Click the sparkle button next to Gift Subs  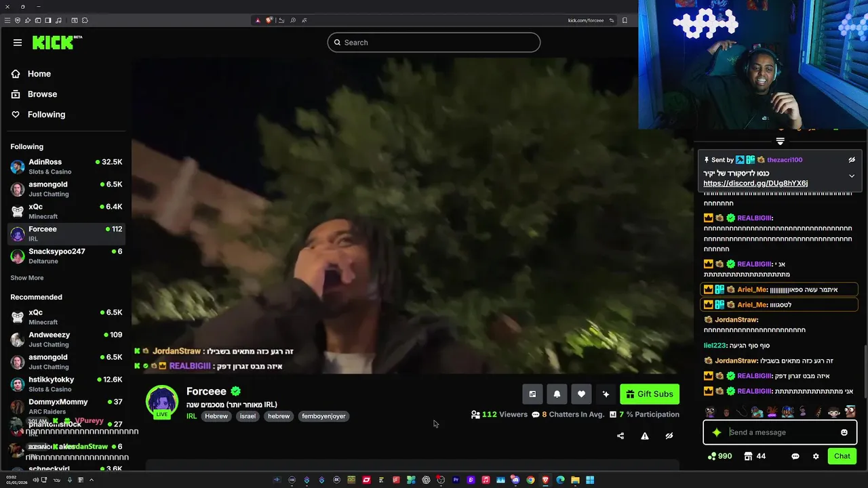coord(606,394)
